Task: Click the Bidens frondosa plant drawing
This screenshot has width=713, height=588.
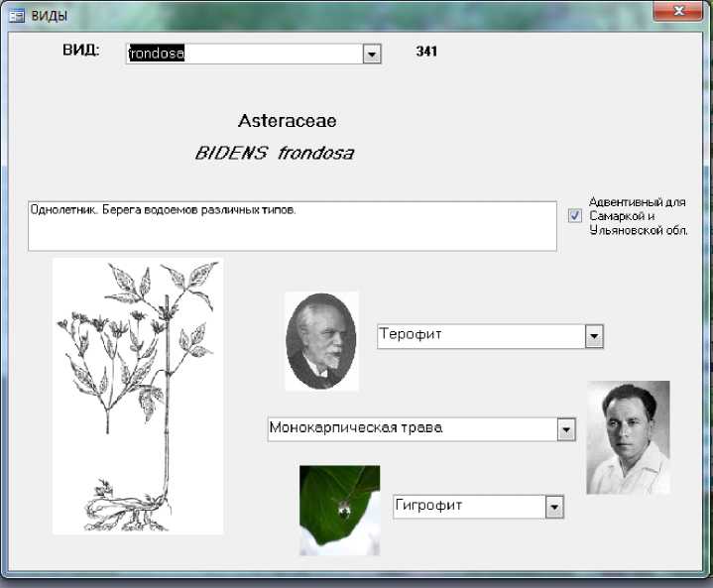Action: click(x=138, y=396)
